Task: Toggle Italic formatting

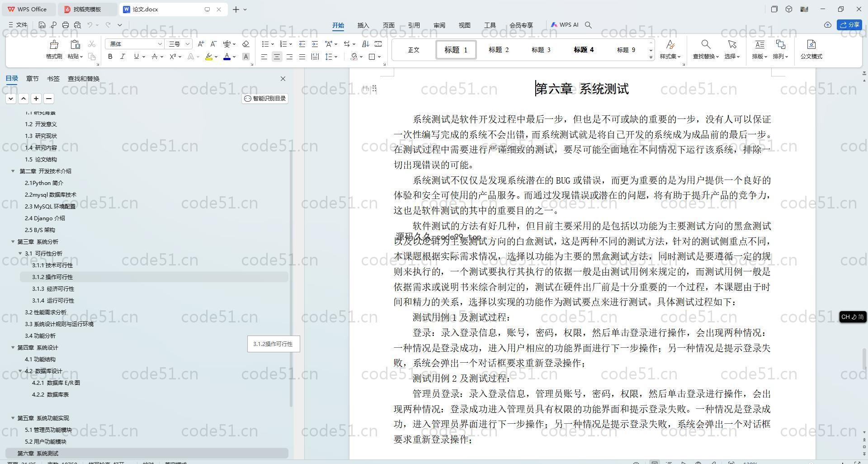Action: point(123,57)
